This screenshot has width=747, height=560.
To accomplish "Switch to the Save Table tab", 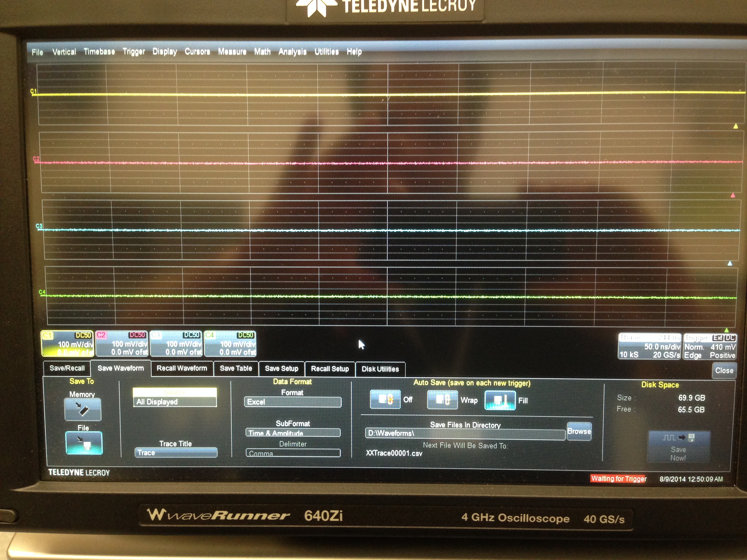I will click(236, 368).
